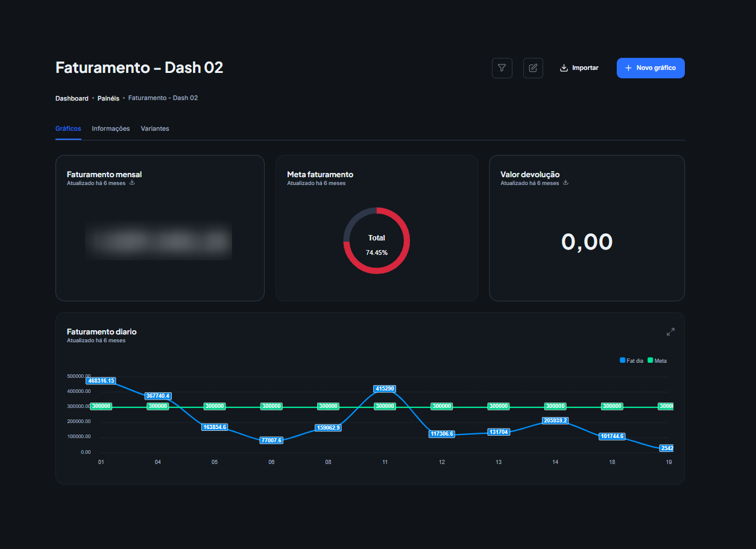Click the x-axis label 14
The width and height of the screenshot is (756, 549).
click(555, 462)
